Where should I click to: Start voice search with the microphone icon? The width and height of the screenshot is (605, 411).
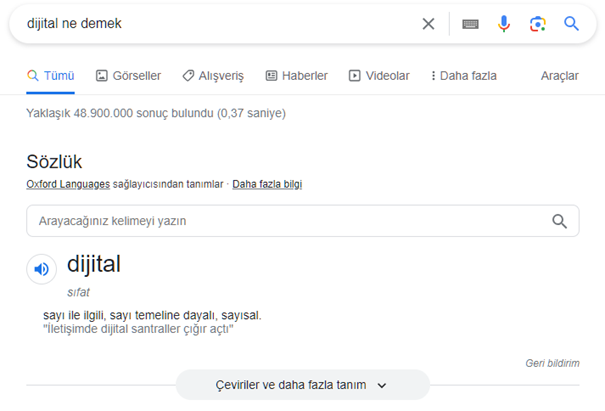click(x=504, y=24)
